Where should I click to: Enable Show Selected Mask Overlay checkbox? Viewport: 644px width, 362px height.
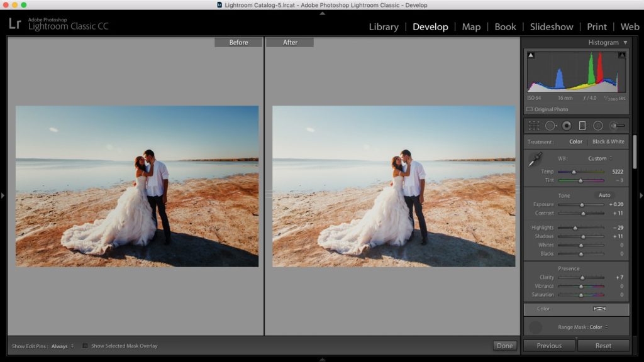(x=85, y=346)
